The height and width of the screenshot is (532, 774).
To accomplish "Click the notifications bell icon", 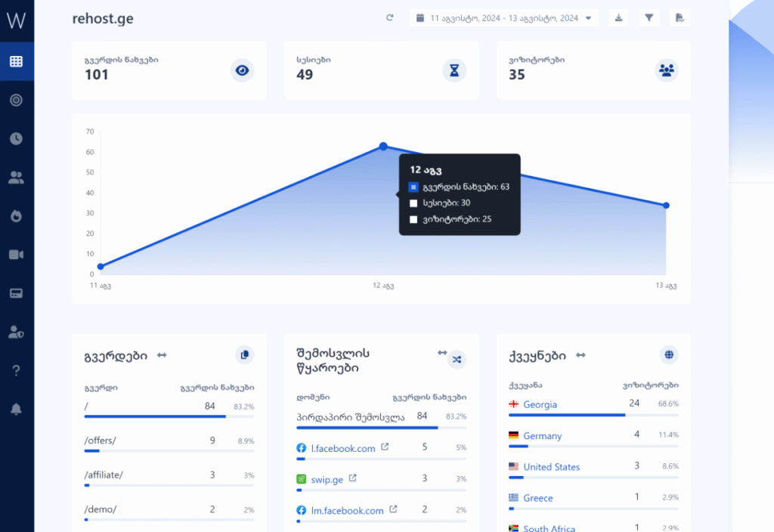I will coord(16,409).
